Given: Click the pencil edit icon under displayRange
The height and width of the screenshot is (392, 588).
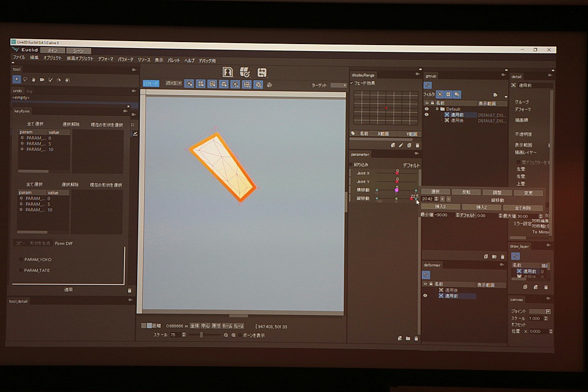Looking at the screenshot, I should (x=401, y=145).
